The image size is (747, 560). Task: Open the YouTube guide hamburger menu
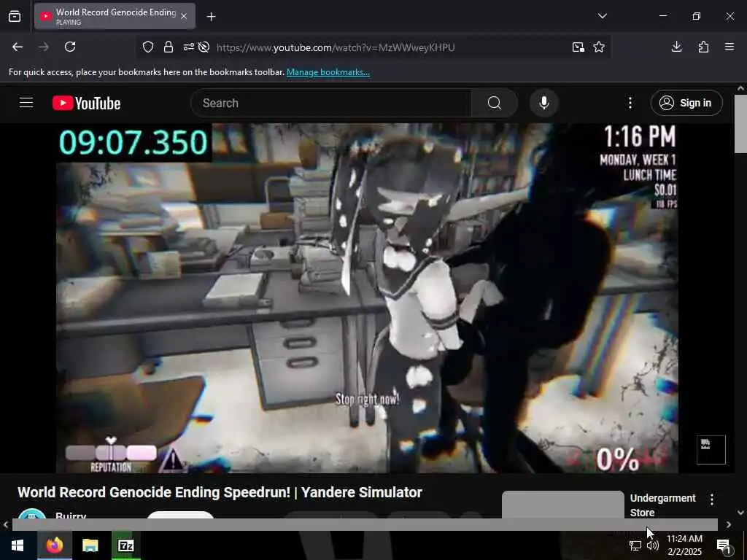click(26, 103)
